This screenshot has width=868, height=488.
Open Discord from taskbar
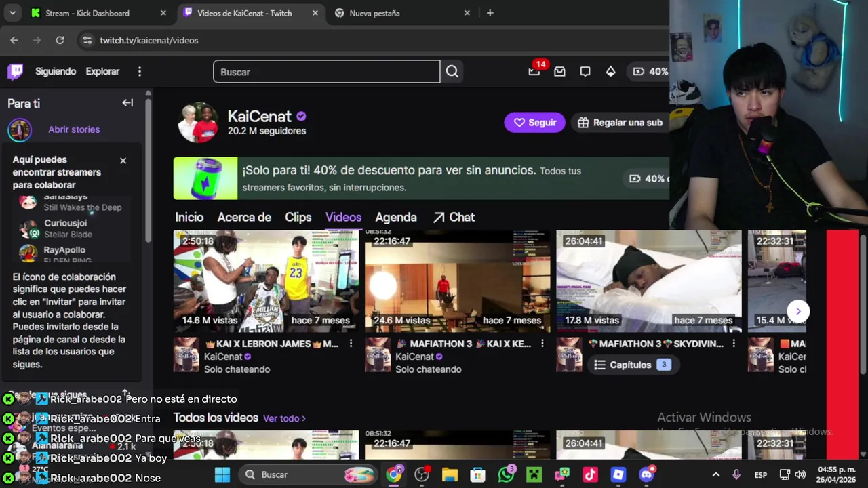[646, 474]
